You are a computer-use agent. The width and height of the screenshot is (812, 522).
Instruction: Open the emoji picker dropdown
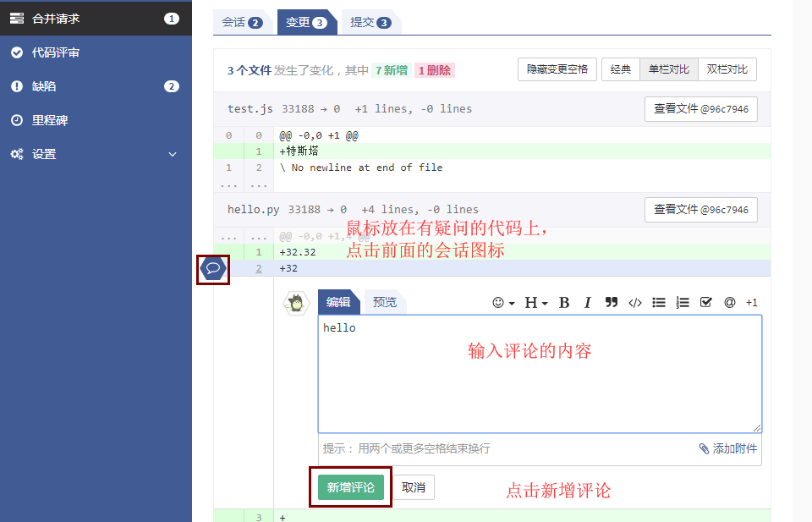[x=503, y=303]
